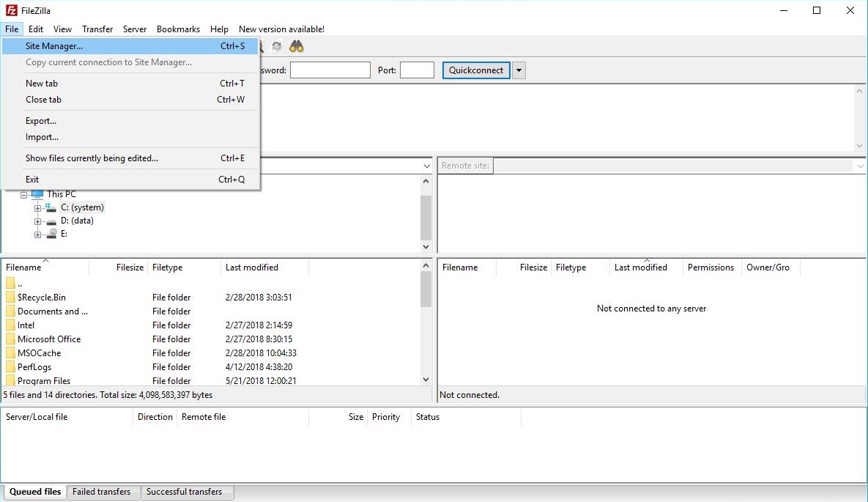Image resolution: width=868 pixels, height=502 pixels.
Task: Sort local files by Last modified column
Action: coord(264,267)
